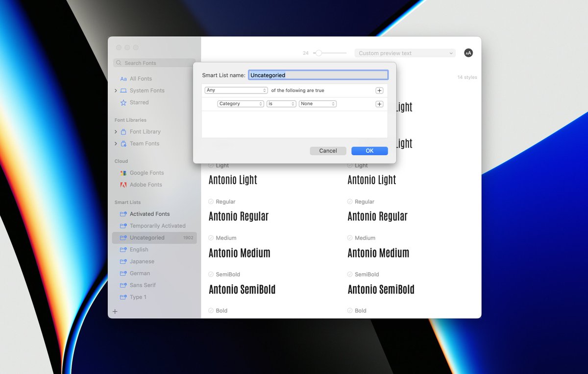Click right Antonio Light preview
Screen dimensions: 588x374
372,180
